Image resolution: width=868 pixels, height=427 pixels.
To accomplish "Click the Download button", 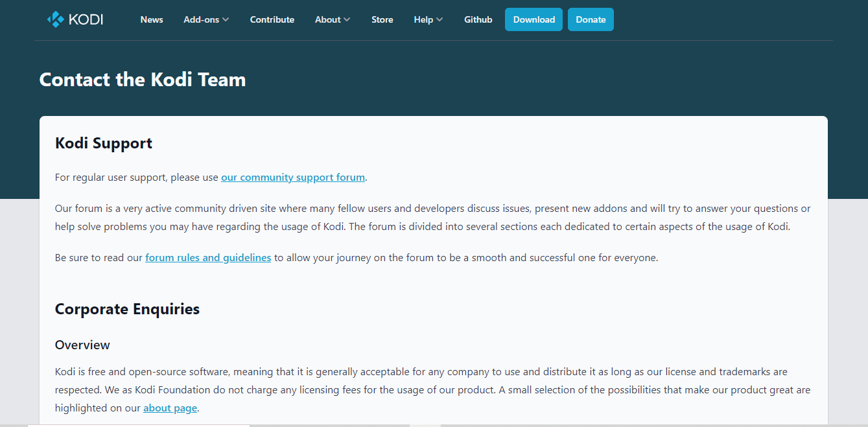I will tap(534, 19).
